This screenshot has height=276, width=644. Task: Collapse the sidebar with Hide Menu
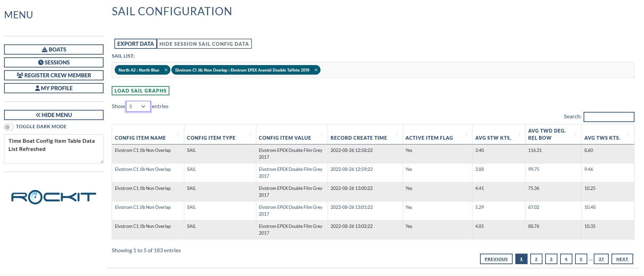coord(54,115)
